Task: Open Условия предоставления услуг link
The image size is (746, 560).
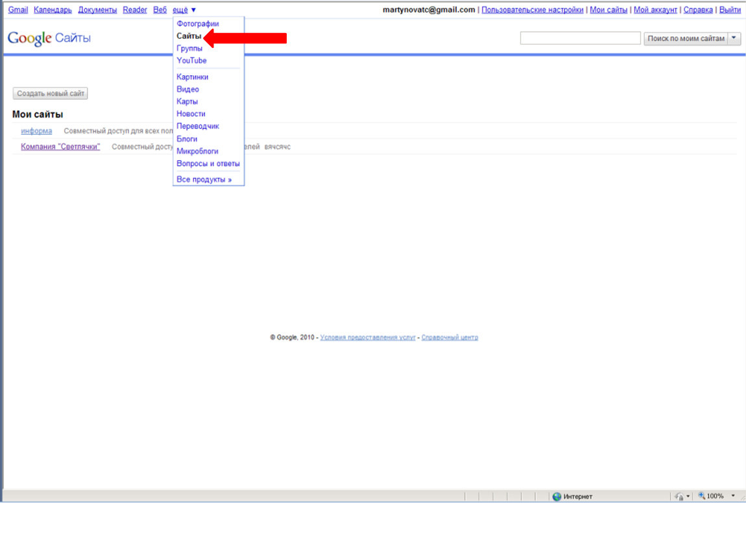Action: (x=368, y=337)
